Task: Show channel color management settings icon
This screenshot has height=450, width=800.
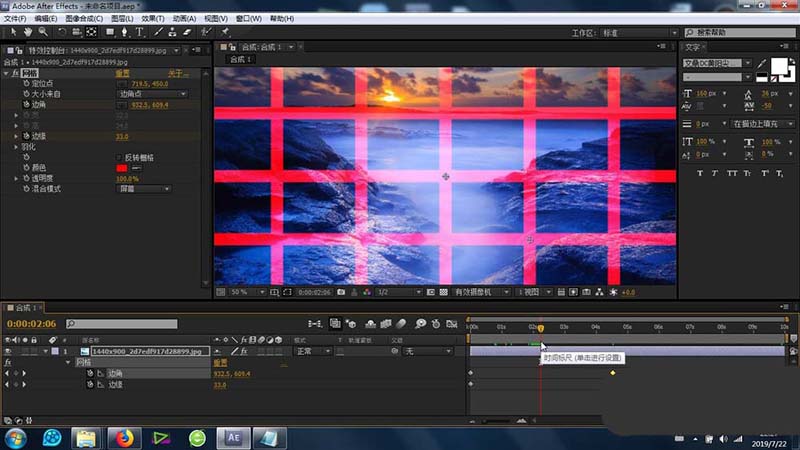Action: click(x=367, y=292)
